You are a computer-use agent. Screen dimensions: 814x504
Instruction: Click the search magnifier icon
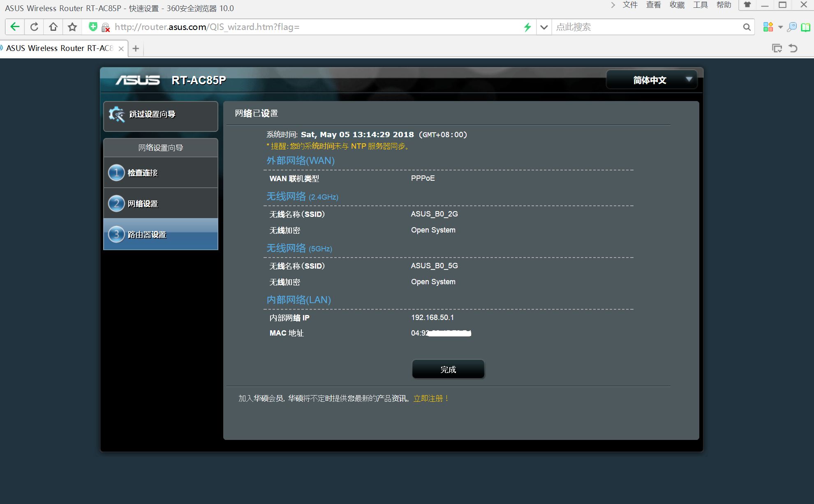click(747, 27)
